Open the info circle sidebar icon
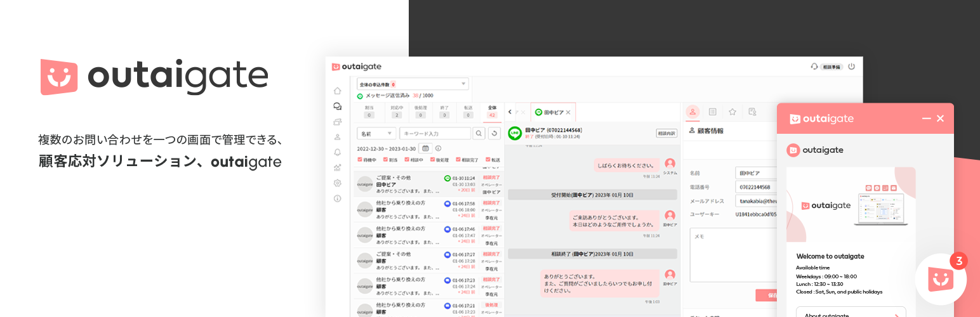This screenshot has height=317, width=980. [337, 198]
